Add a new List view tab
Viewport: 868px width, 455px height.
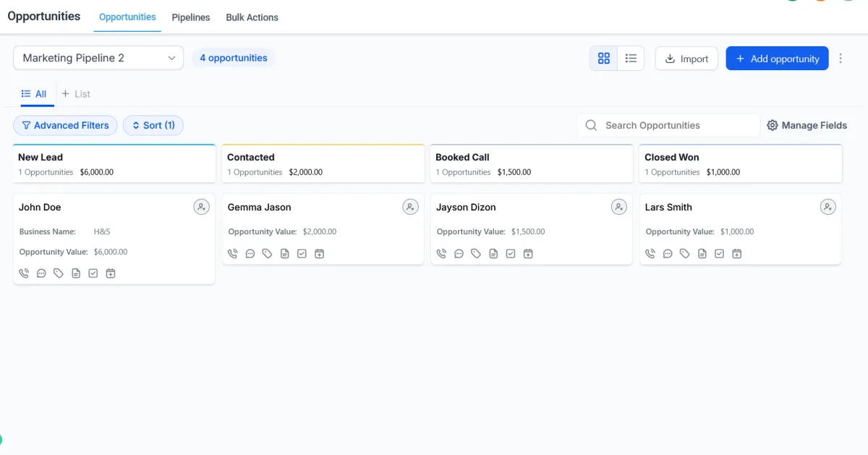[76, 94]
